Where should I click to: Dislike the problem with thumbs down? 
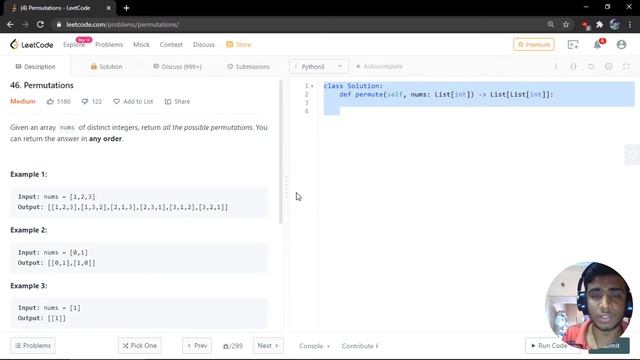84,101
